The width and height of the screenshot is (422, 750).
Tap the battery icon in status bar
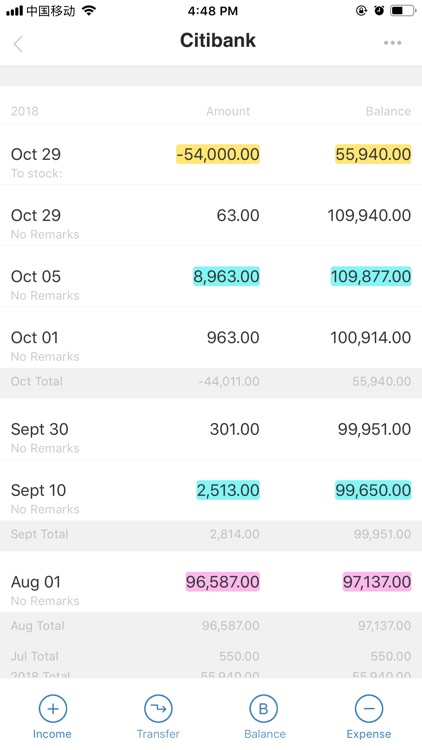pos(403,11)
